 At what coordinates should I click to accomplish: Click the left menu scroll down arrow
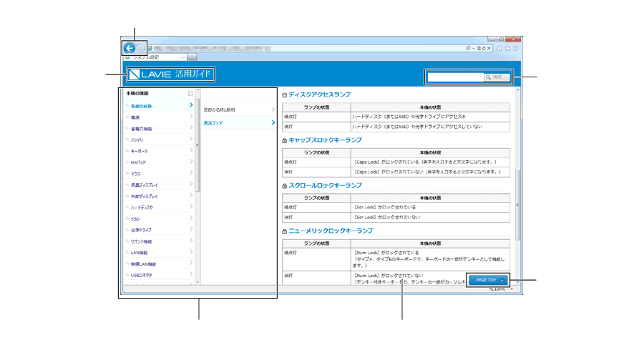[x=197, y=282]
